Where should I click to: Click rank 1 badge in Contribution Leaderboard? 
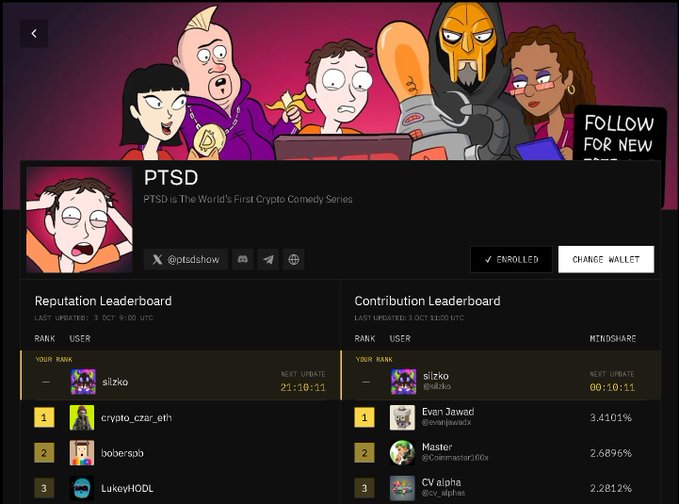click(365, 417)
